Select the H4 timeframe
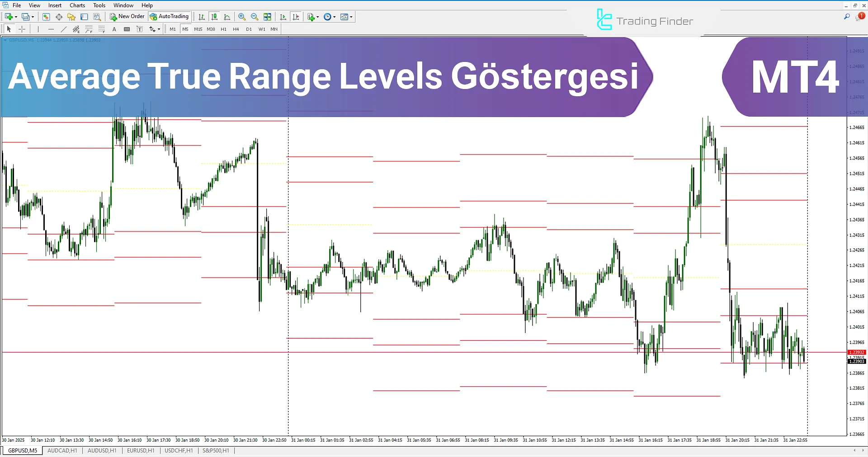This screenshot has height=457, width=868. click(x=236, y=29)
